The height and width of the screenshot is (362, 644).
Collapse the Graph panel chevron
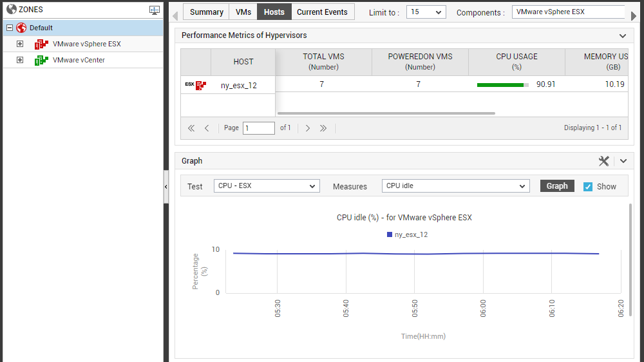pyautogui.click(x=623, y=161)
